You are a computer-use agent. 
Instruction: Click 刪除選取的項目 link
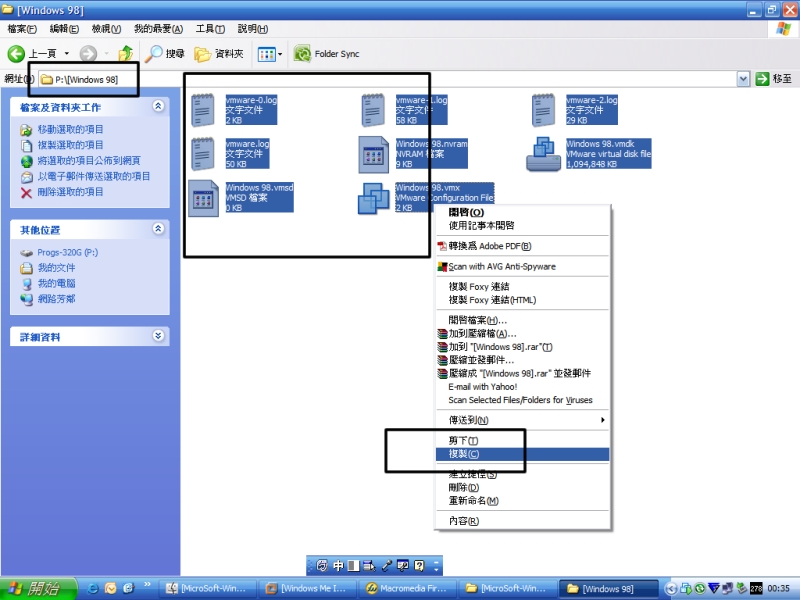pos(70,192)
